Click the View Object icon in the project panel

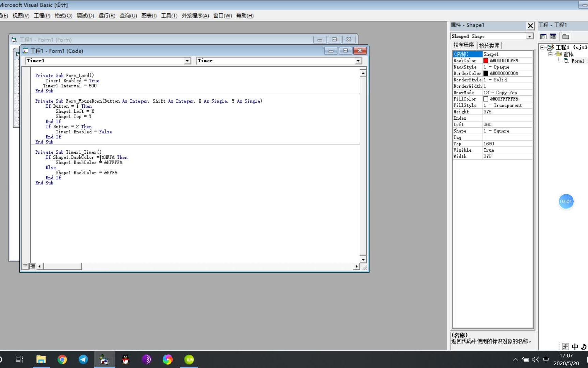(x=553, y=36)
